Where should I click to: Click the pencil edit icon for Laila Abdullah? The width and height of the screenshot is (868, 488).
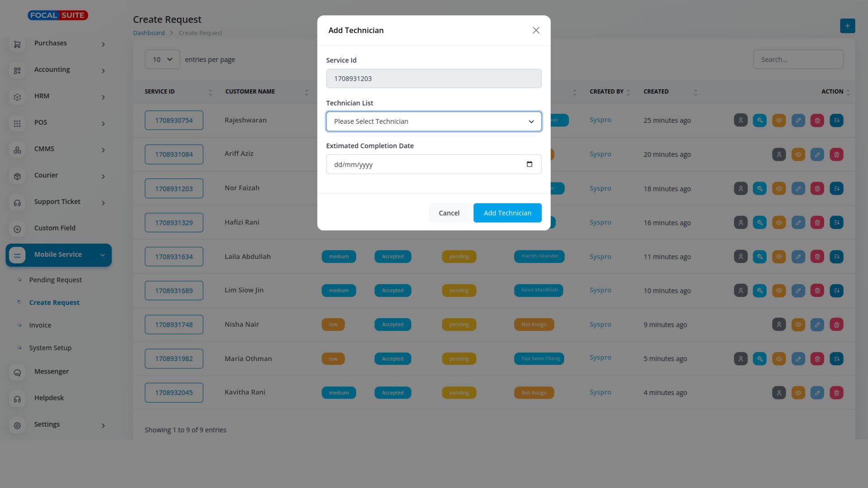pos(798,257)
